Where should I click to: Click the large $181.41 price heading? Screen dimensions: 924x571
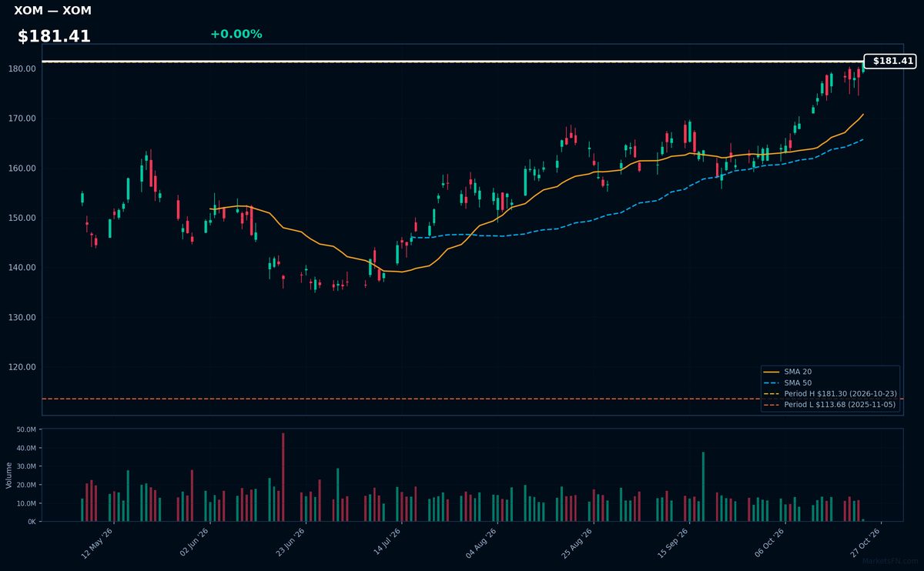[x=54, y=36]
